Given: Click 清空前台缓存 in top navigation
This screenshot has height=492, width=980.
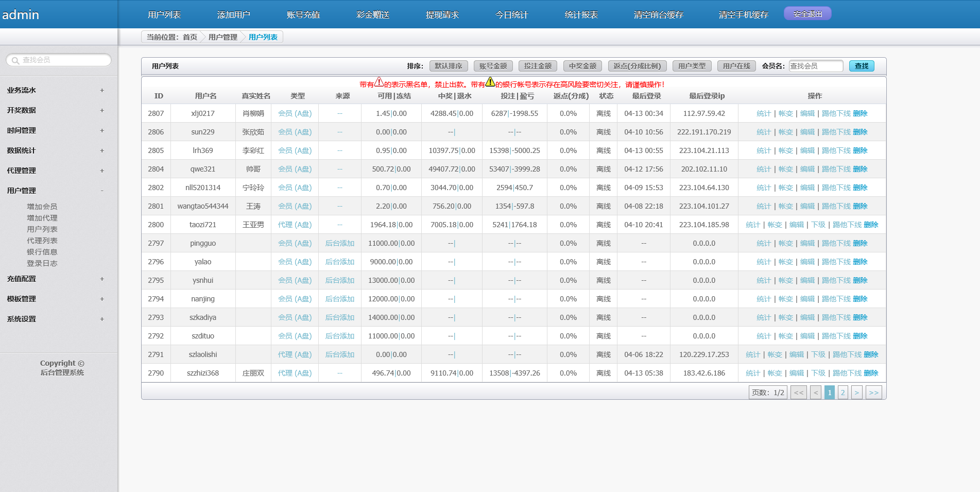Looking at the screenshot, I should tap(659, 15).
